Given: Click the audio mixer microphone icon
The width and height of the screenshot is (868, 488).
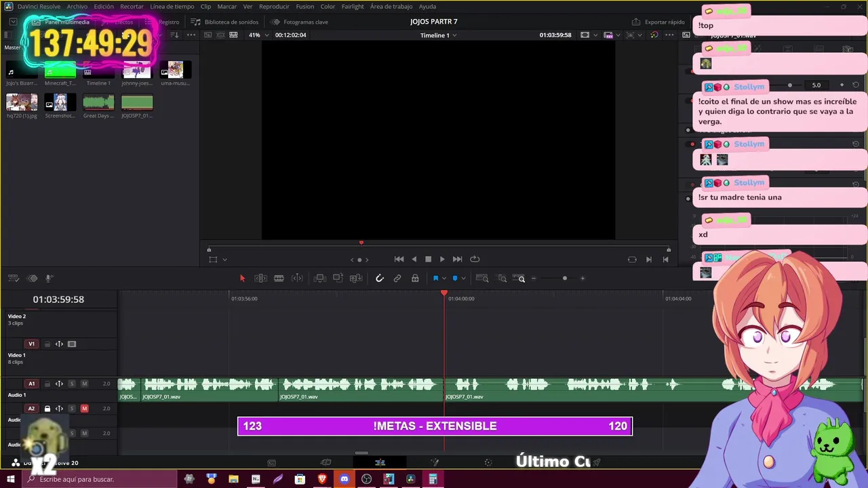Looking at the screenshot, I should click(49, 279).
